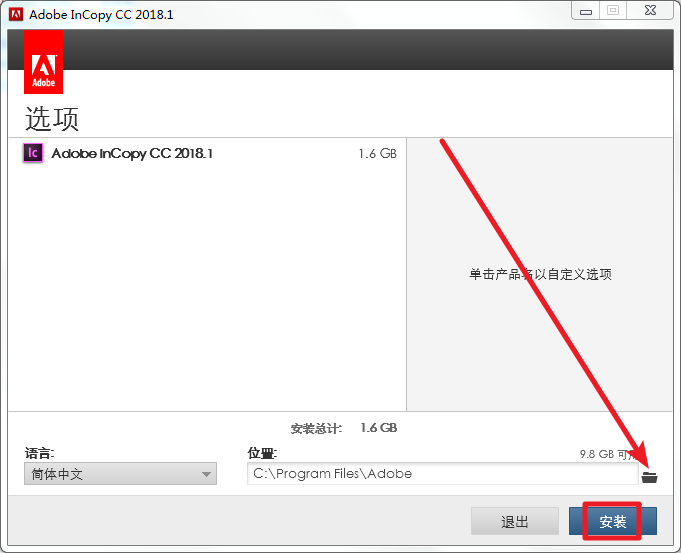The height and width of the screenshot is (553, 681).
Task: Click the 位置 label
Action: tap(262, 454)
